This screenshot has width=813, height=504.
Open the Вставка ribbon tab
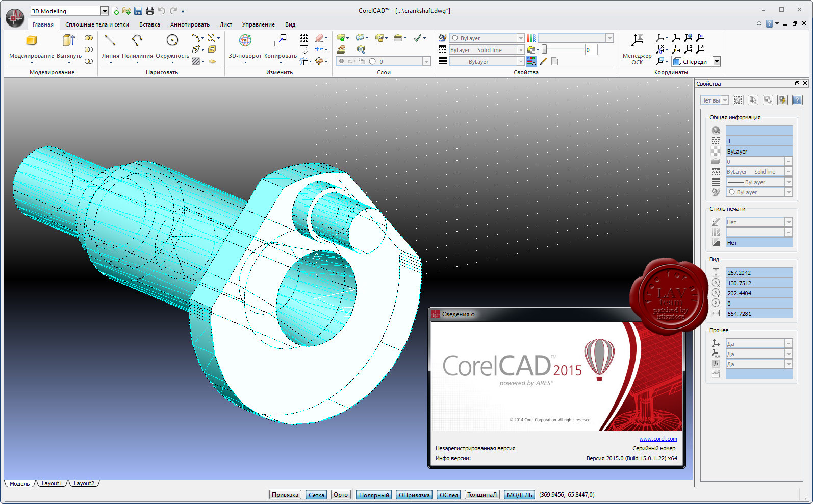[x=149, y=24]
